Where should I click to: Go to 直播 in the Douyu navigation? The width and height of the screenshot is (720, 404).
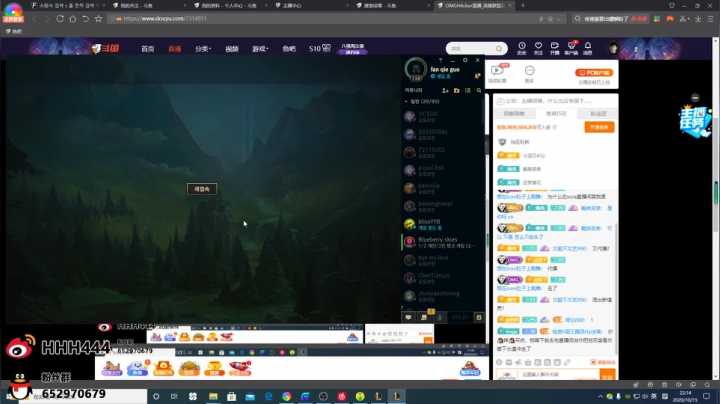point(174,49)
